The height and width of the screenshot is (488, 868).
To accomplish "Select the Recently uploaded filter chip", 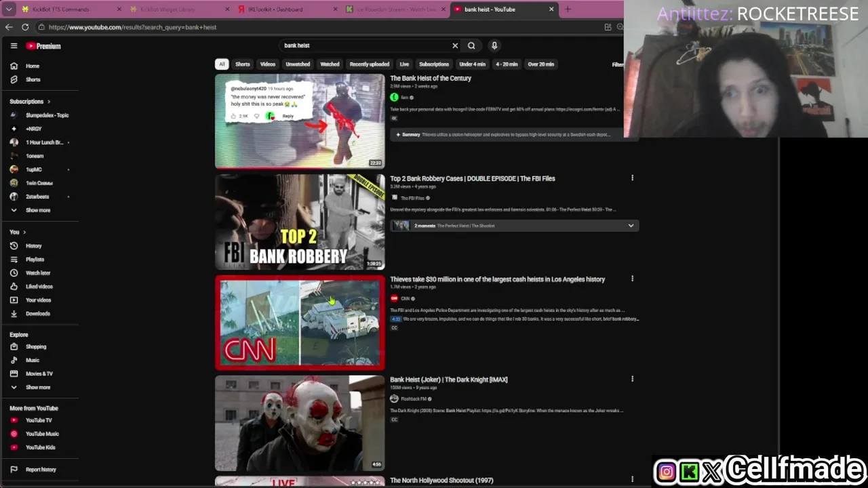I will click(x=370, y=64).
